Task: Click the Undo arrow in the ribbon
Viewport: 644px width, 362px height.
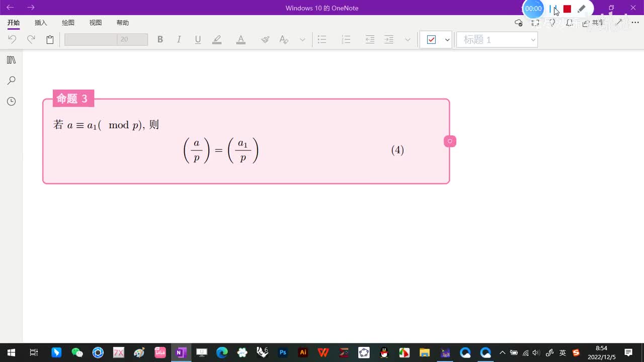Action: coord(12,40)
